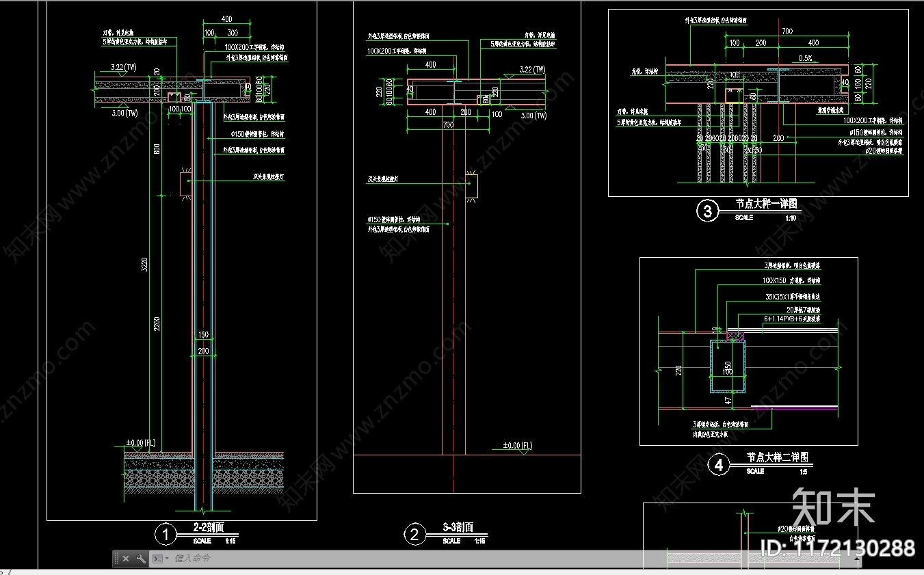Select ±0.00 (FL) level in 3-3剖面
The width and height of the screenshot is (924, 575).
tap(518, 446)
